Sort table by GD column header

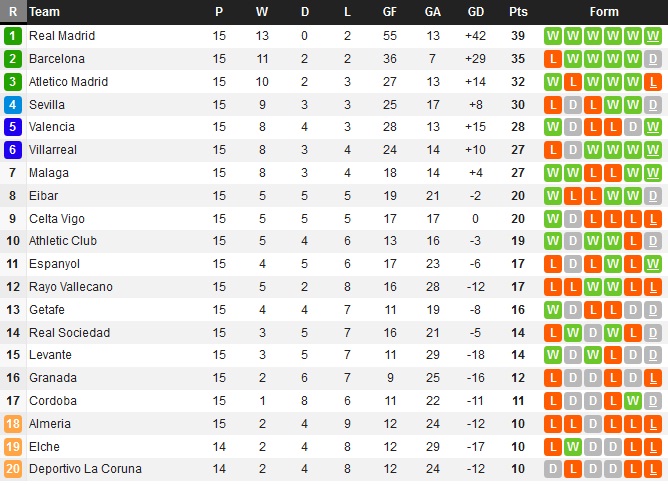pyautogui.click(x=475, y=12)
